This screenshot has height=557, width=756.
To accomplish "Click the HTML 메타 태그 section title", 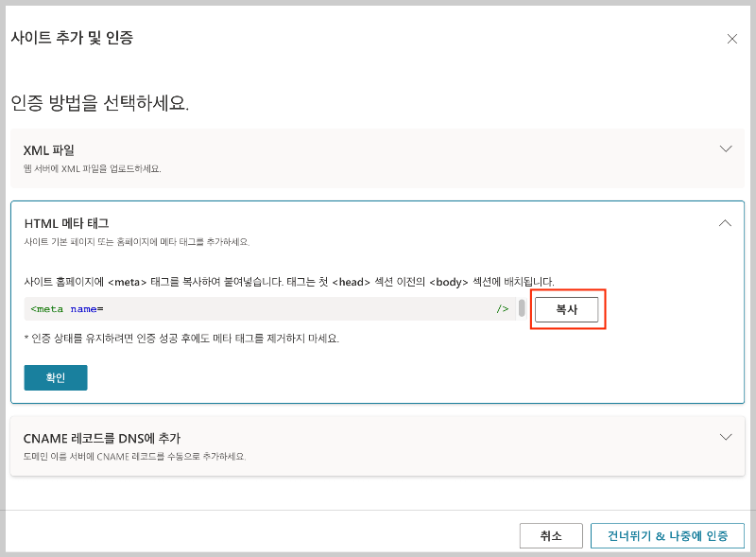I will pos(66,223).
